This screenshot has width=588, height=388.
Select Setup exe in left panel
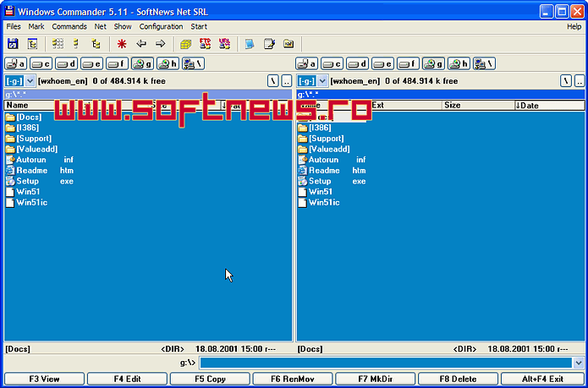click(40, 181)
